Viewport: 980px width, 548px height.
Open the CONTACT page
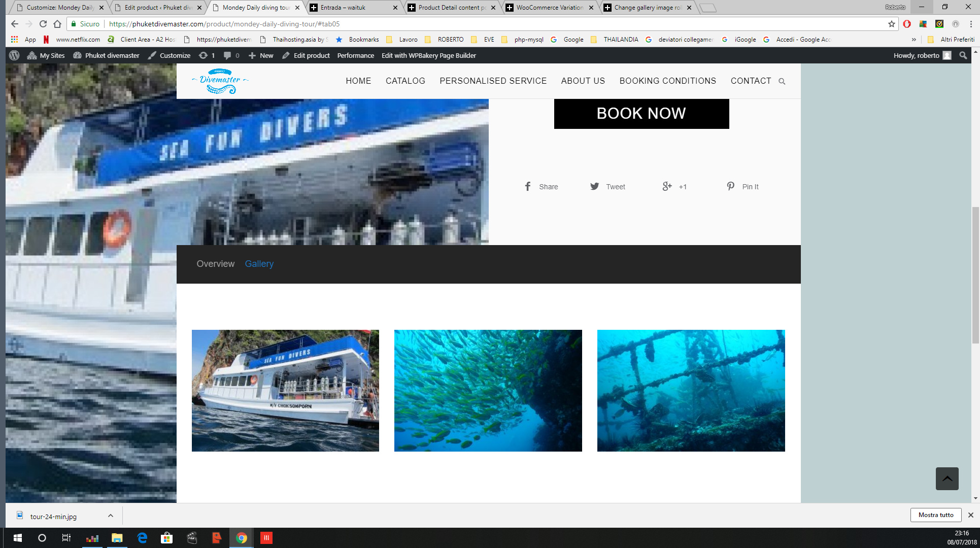[751, 81]
